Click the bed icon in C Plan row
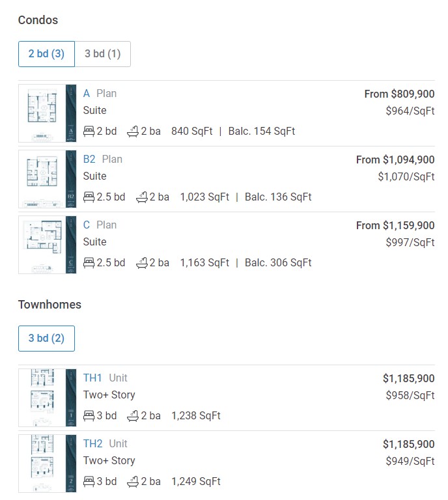Screen dimensions: 448x500 tap(89, 262)
